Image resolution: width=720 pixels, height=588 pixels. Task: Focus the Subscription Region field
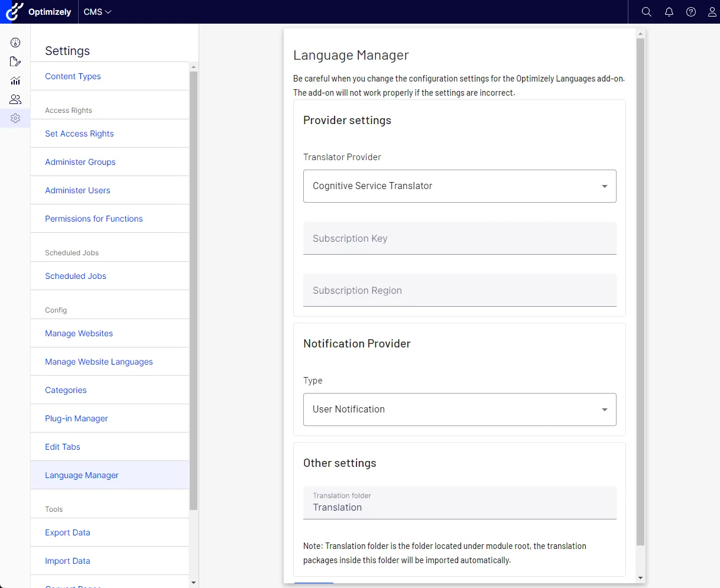(460, 290)
